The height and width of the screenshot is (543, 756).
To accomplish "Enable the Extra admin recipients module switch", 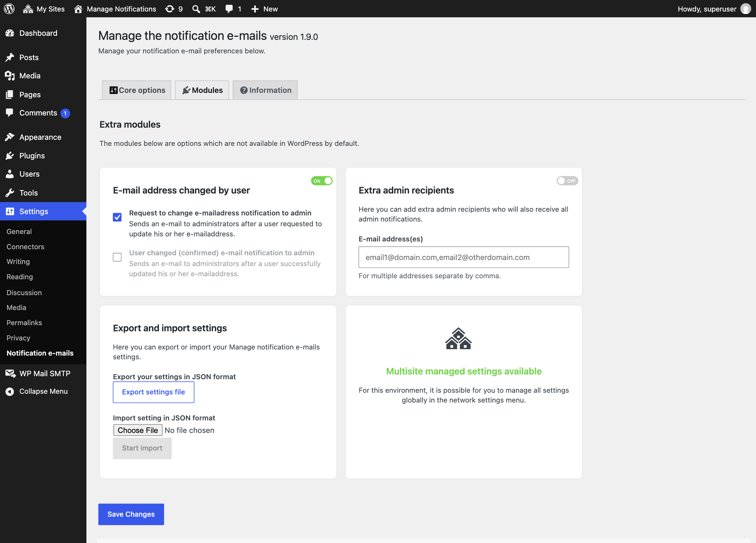I will click(567, 181).
